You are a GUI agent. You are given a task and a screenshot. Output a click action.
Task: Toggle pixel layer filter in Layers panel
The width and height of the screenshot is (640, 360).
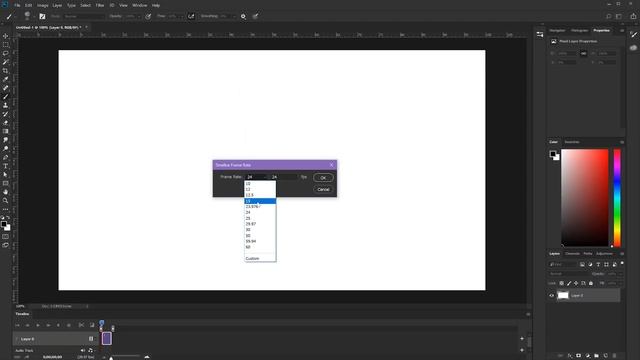[582, 264]
